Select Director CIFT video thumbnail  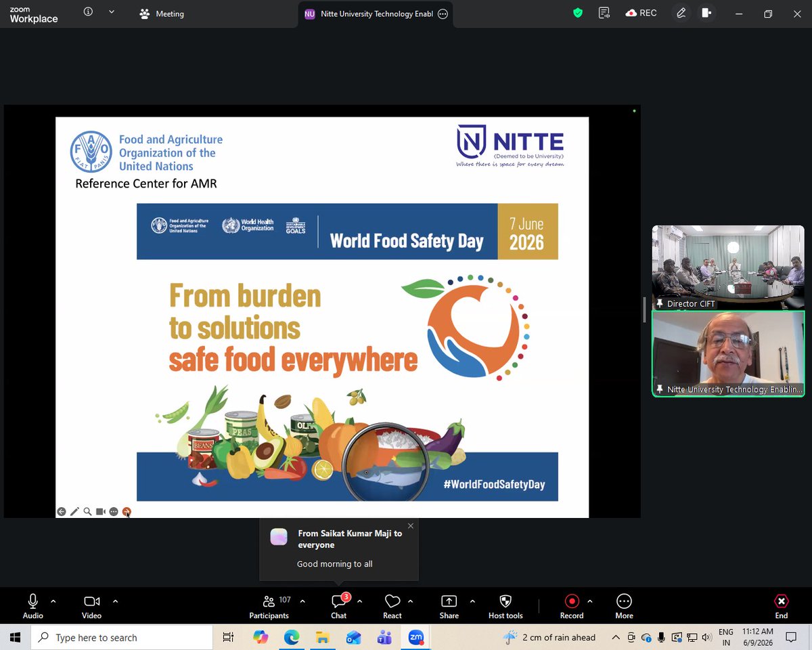pos(728,267)
